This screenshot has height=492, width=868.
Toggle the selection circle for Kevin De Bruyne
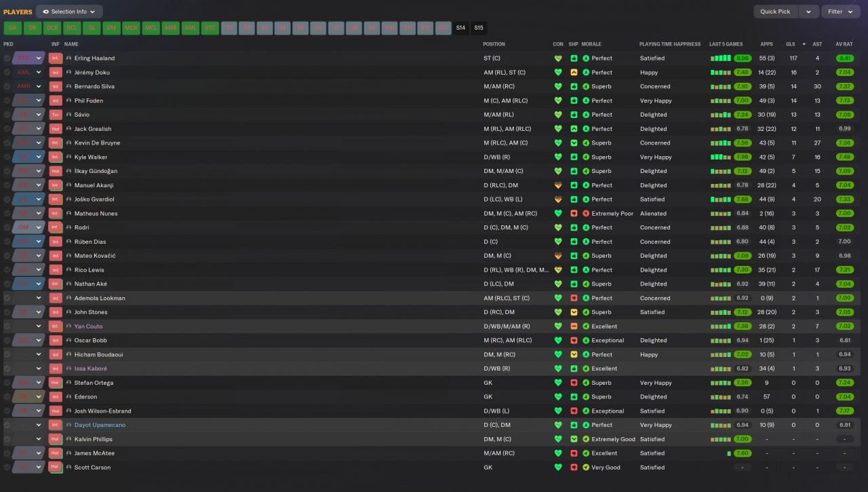coord(7,143)
